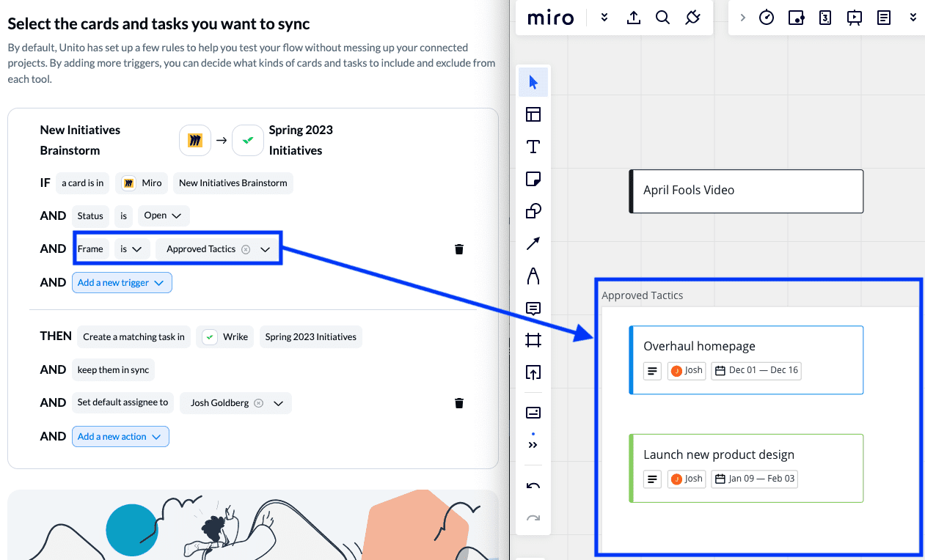Click Add a new action
The image size is (925, 560).
pos(120,437)
